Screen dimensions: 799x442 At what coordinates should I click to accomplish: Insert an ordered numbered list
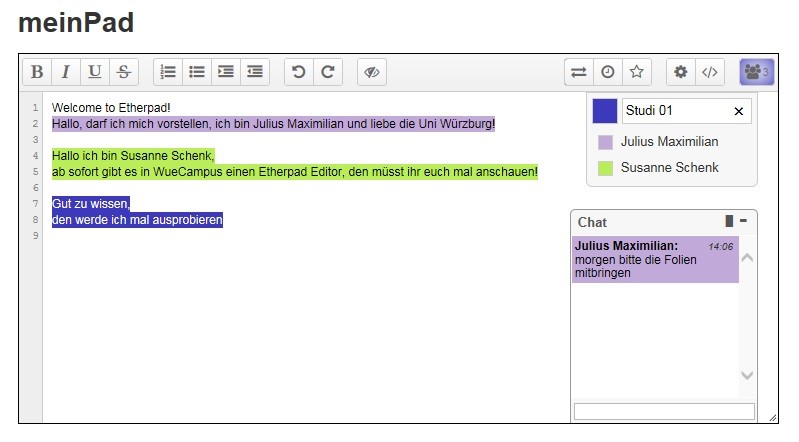click(168, 72)
